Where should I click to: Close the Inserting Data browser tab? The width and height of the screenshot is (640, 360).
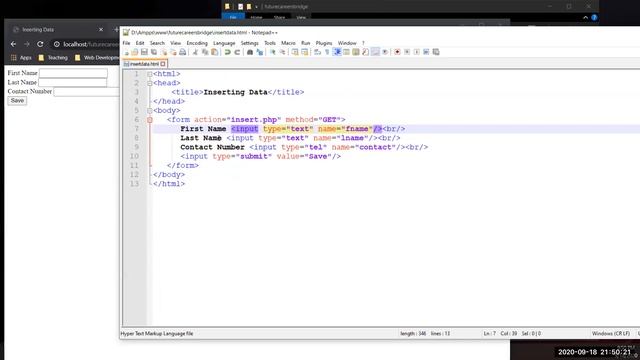(x=101, y=29)
